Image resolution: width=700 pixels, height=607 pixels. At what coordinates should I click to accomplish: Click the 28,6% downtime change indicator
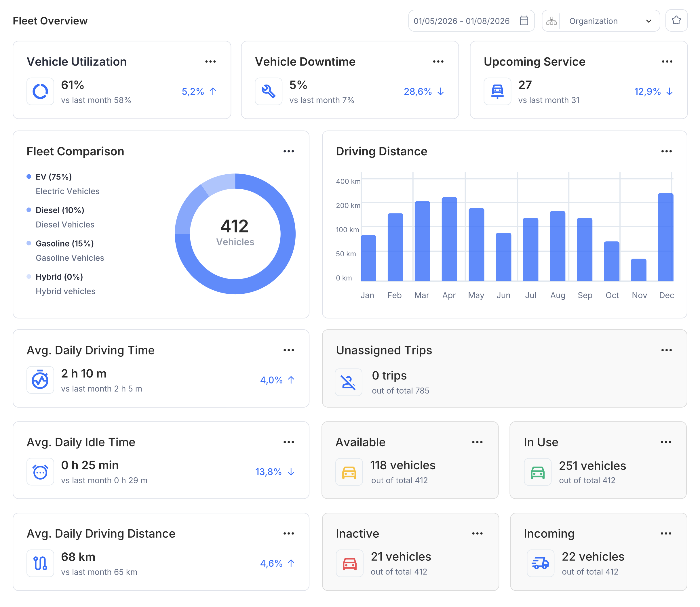(x=424, y=91)
